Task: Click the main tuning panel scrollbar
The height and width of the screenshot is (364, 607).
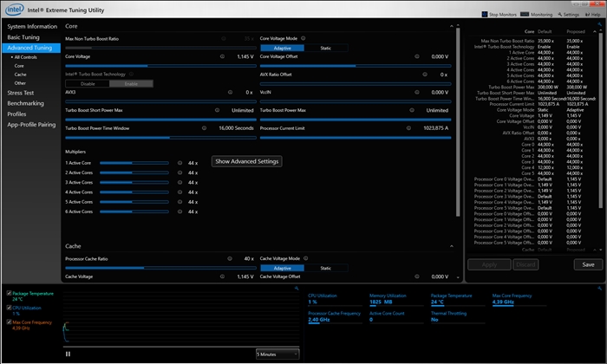Action: pos(458,122)
